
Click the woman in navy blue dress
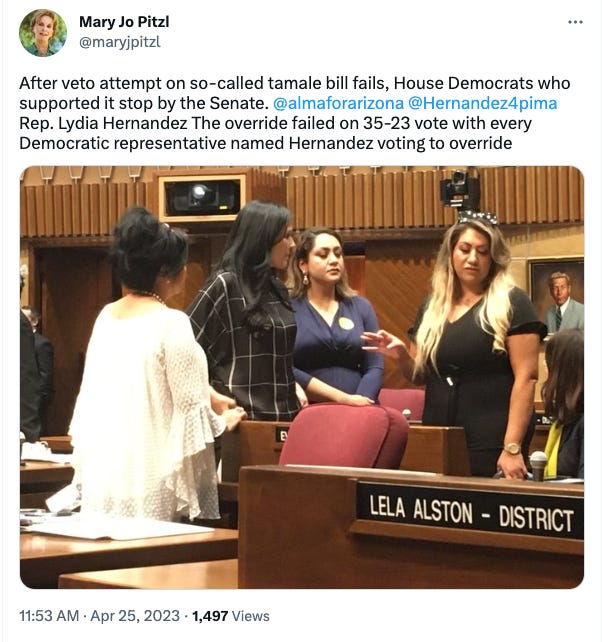pos(334,319)
